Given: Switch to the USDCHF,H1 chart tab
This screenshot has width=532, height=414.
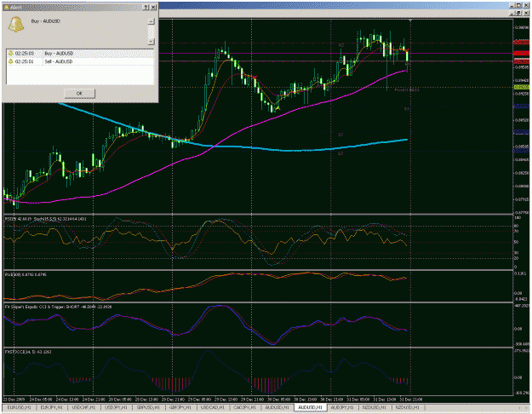Looking at the screenshot, I should [x=83, y=407].
